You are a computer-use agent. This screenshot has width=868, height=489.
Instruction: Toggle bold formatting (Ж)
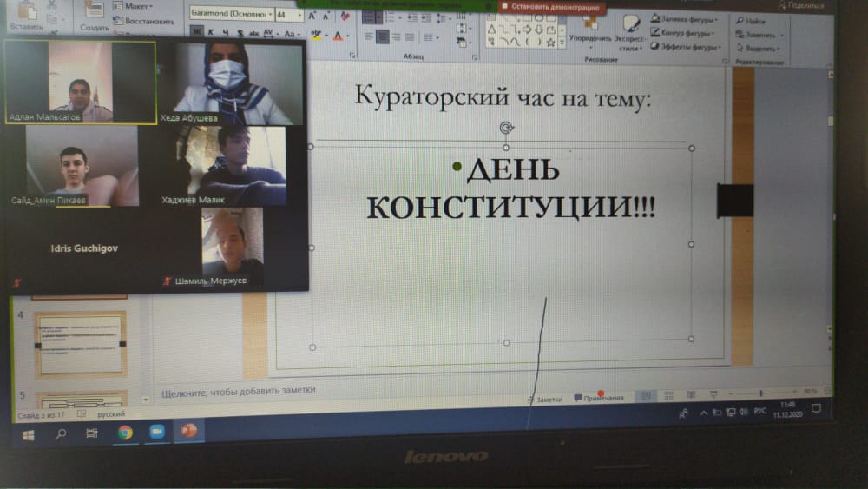(x=196, y=34)
